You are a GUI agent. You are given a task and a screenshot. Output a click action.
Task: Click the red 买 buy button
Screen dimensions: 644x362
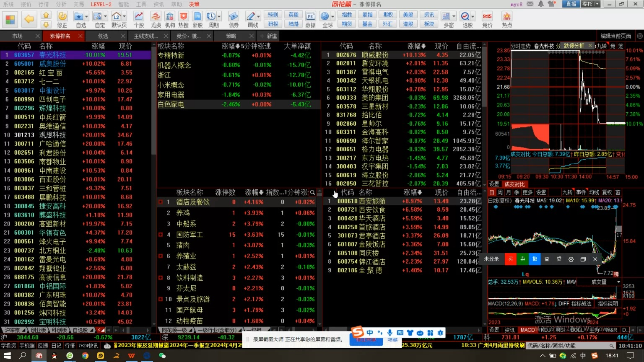(x=510, y=259)
